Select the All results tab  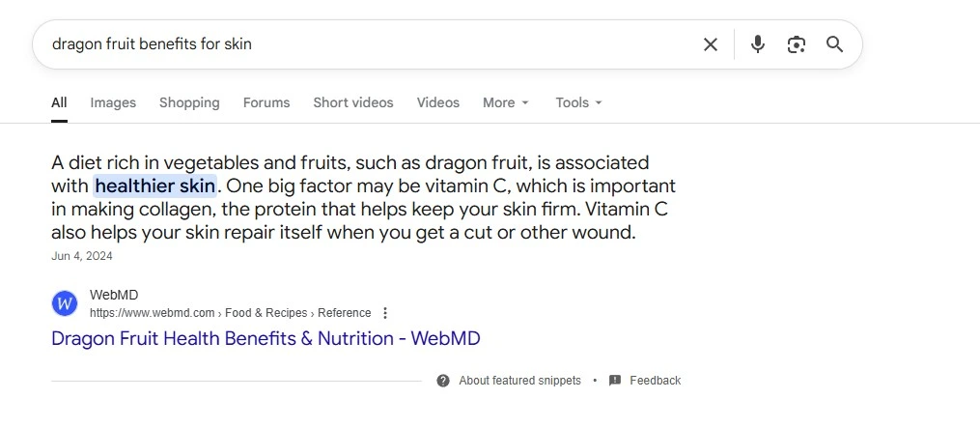coord(59,102)
